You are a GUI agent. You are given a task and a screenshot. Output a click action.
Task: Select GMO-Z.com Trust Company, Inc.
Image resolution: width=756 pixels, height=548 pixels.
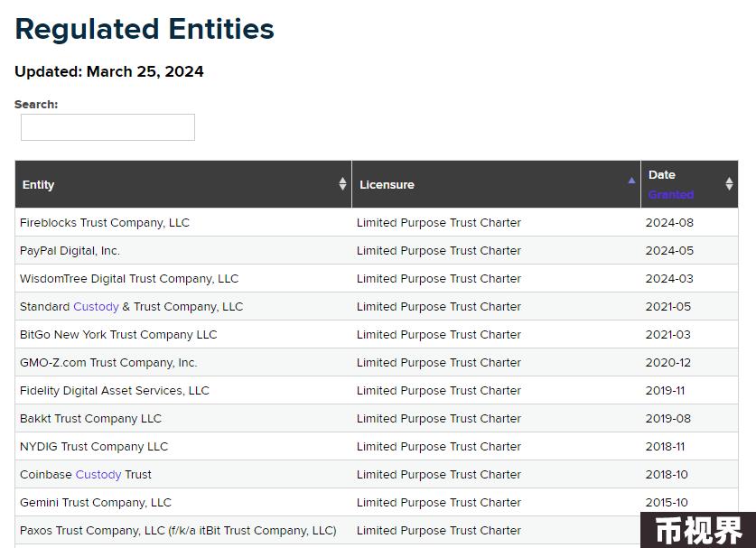click(108, 362)
